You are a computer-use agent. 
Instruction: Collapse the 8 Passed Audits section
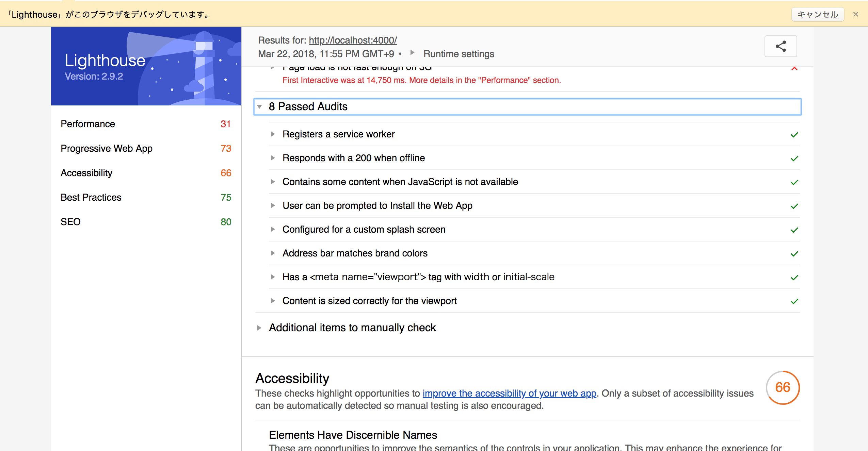pyautogui.click(x=260, y=106)
